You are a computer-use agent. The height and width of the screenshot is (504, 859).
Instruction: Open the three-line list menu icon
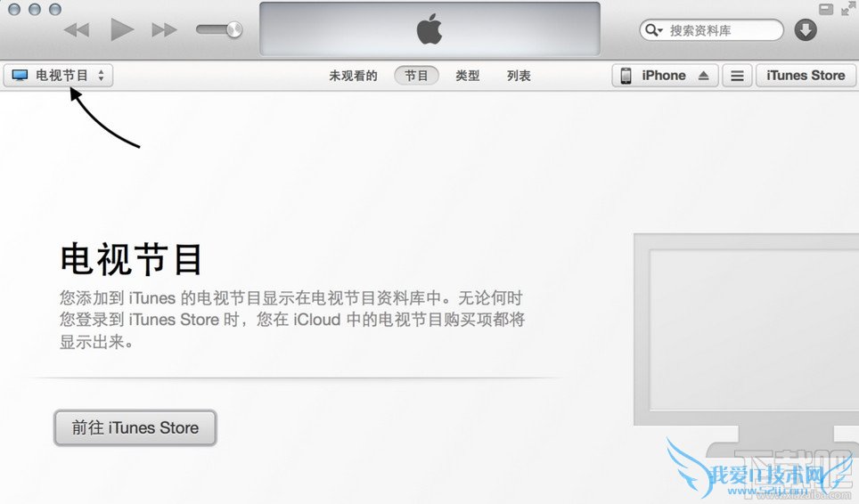[738, 76]
